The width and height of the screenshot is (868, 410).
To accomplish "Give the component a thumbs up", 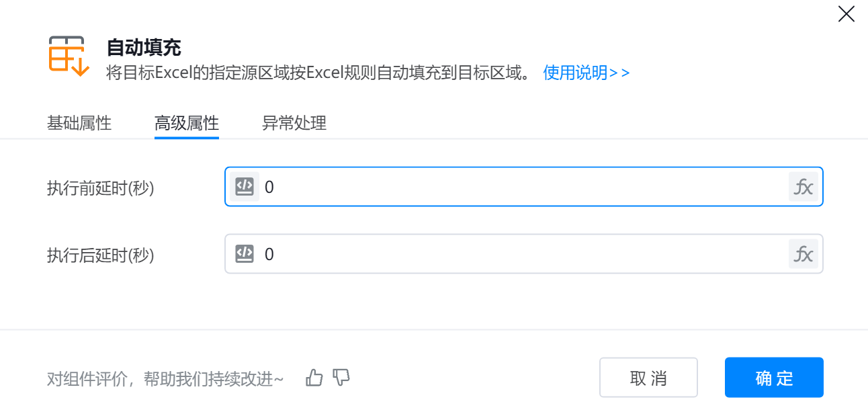I will click(314, 378).
